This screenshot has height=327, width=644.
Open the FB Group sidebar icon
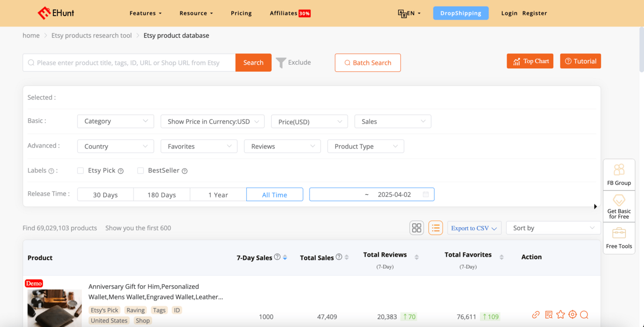pyautogui.click(x=619, y=169)
